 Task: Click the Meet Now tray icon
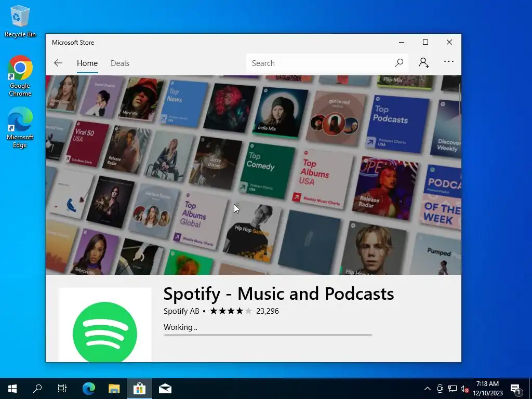[440, 389]
